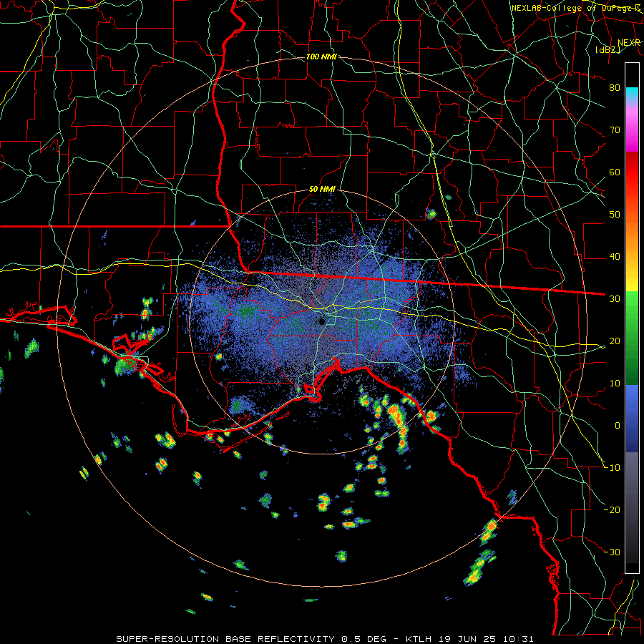
Task: Select the 30 value on the dBZ scale
Action: [x=615, y=299]
